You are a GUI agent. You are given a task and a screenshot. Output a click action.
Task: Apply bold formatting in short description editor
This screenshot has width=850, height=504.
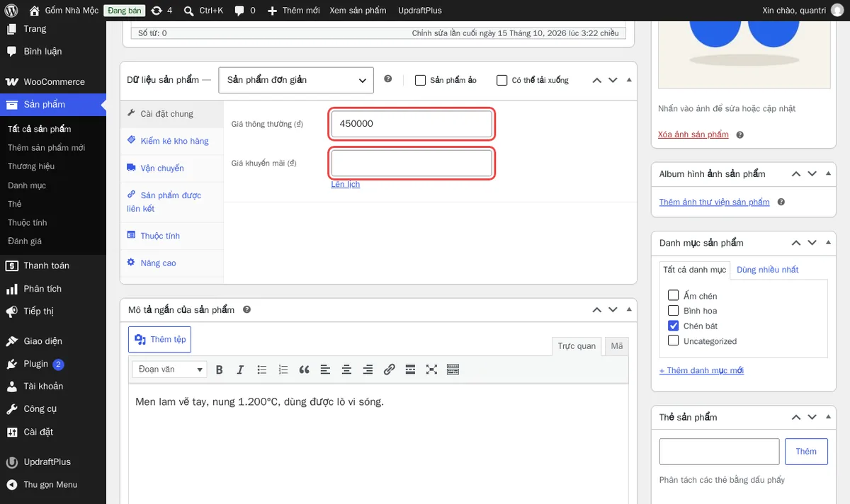pyautogui.click(x=219, y=370)
